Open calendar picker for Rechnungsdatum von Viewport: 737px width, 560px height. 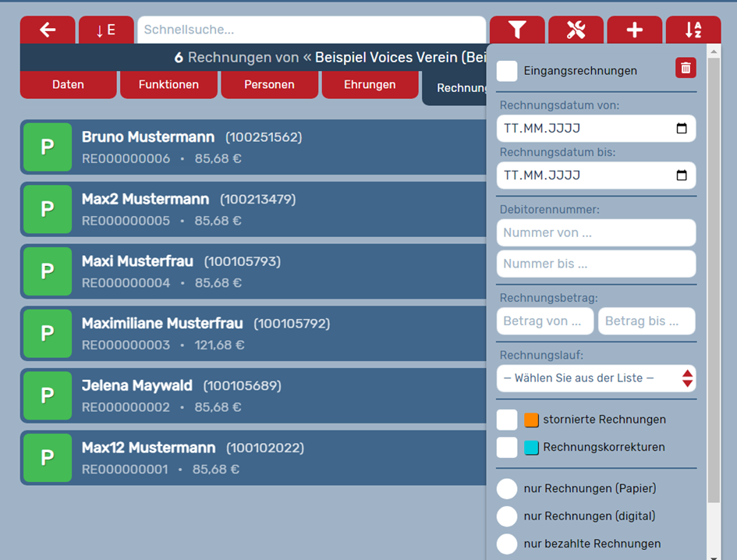point(682,129)
